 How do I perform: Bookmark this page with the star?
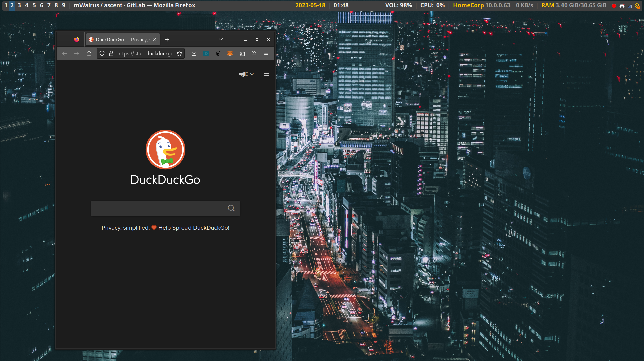click(179, 53)
